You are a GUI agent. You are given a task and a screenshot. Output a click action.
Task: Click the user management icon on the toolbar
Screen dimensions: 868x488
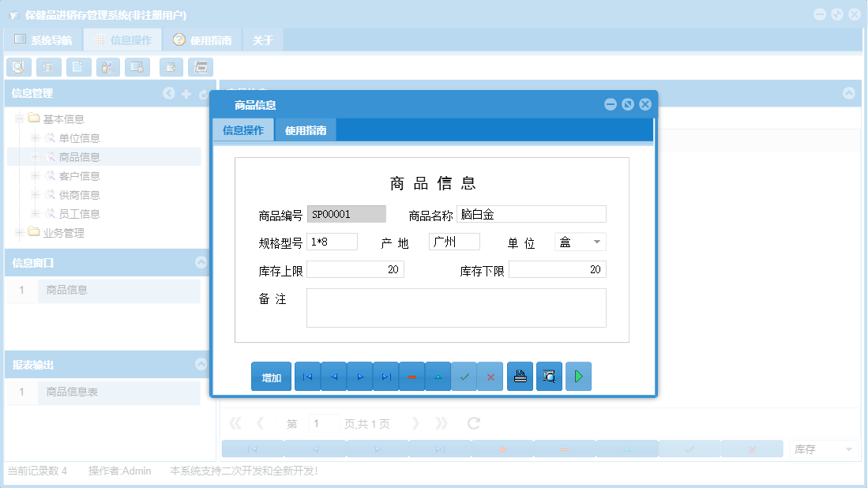107,67
